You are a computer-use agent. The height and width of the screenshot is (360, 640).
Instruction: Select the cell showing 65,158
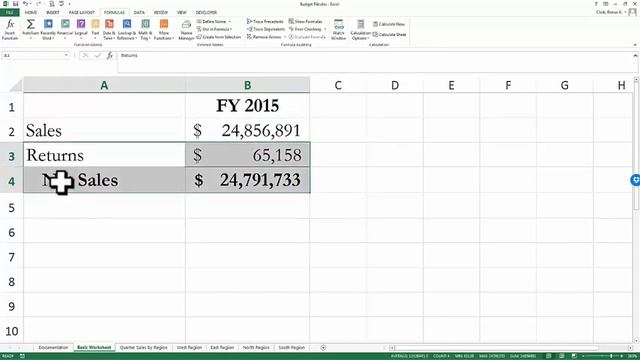click(x=247, y=155)
